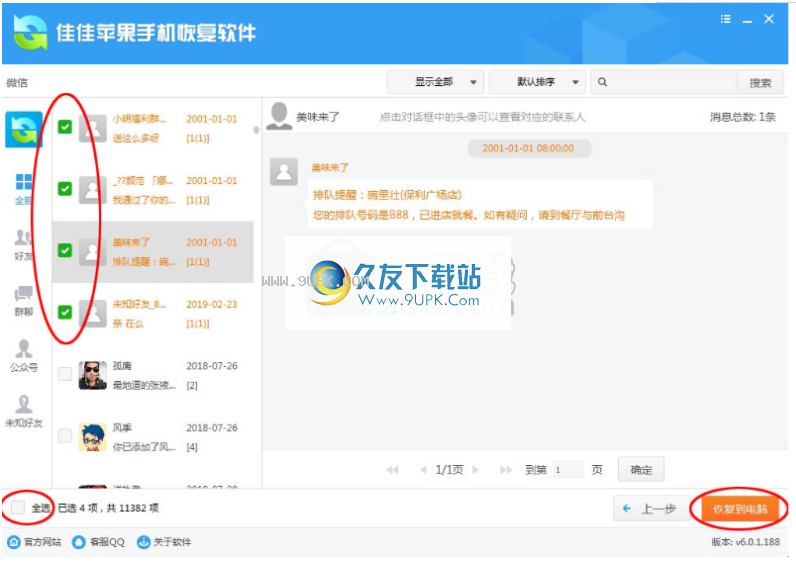Enable the 全选 select-all checkbox
The width and height of the screenshot is (796, 567).
(x=18, y=507)
